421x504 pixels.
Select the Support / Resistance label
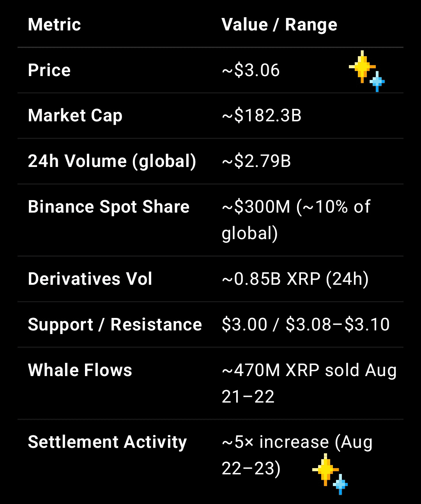pos(115,325)
